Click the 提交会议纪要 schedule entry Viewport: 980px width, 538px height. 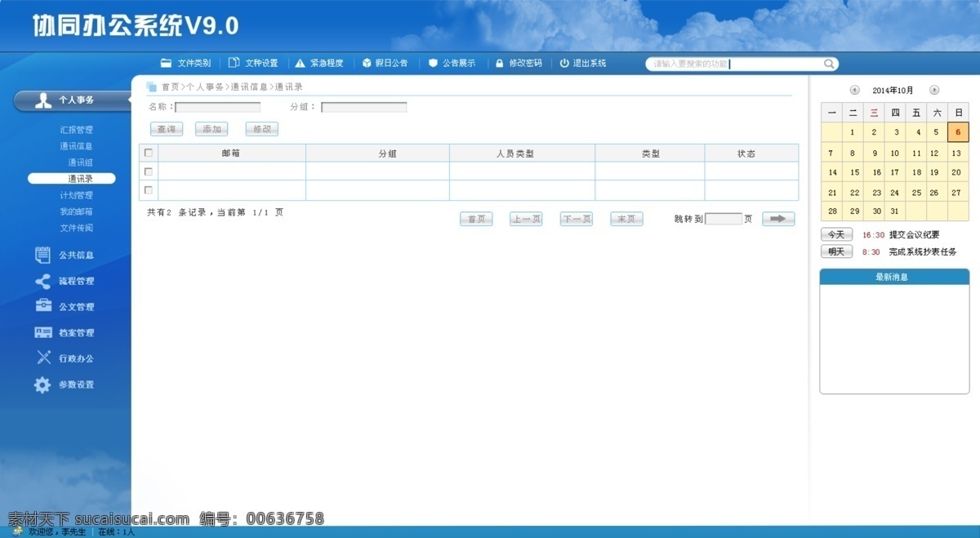(x=914, y=235)
